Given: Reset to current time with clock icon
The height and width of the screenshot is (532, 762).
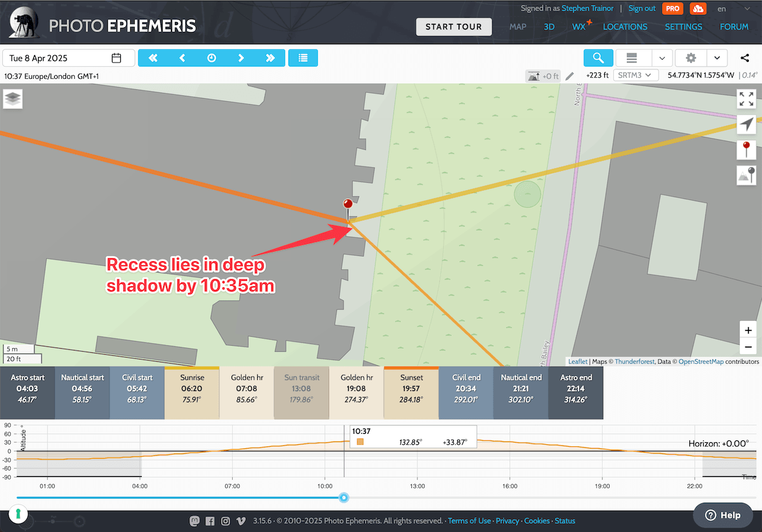Looking at the screenshot, I should [212, 58].
